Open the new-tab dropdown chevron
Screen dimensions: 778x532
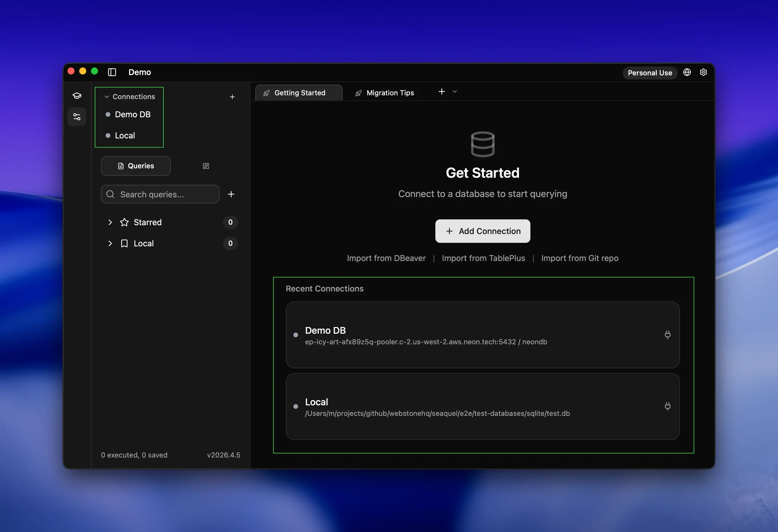tap(454, 92)
